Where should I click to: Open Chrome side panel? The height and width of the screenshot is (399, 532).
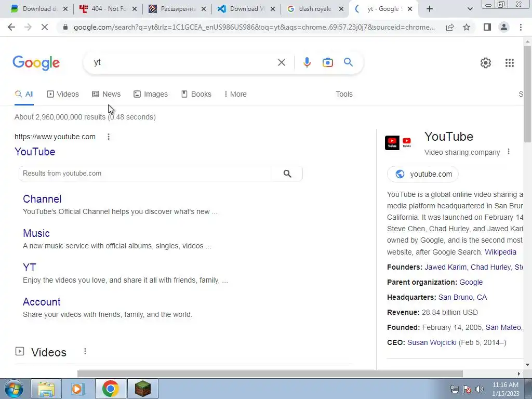(487, 27)
